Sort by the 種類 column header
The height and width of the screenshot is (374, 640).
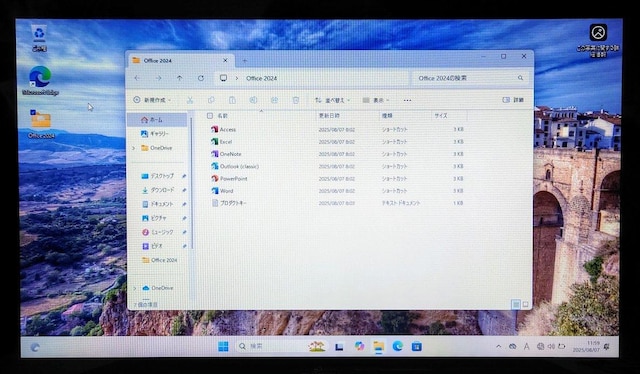tap(387, 116)
